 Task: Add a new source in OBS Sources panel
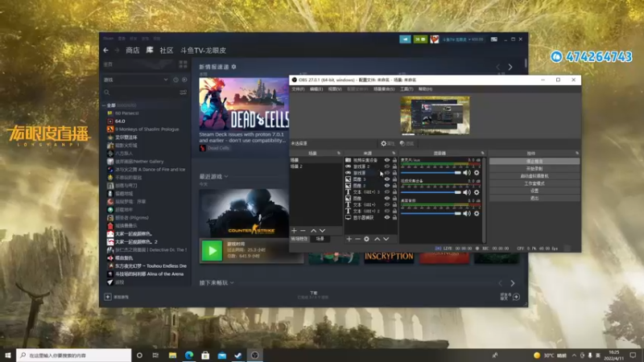(x=349, y=239)
